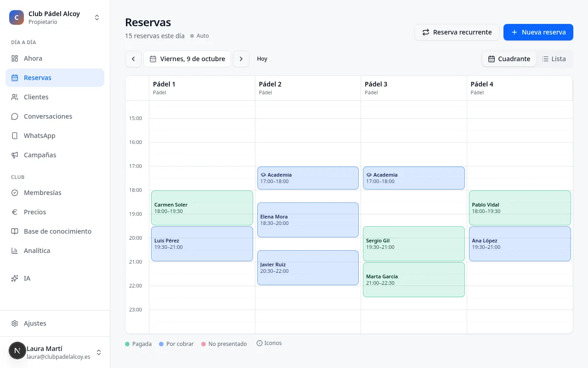Open Pablo Vidal's 18:00–19:30 booking
The image size is (588, 368).
[520, 208]
